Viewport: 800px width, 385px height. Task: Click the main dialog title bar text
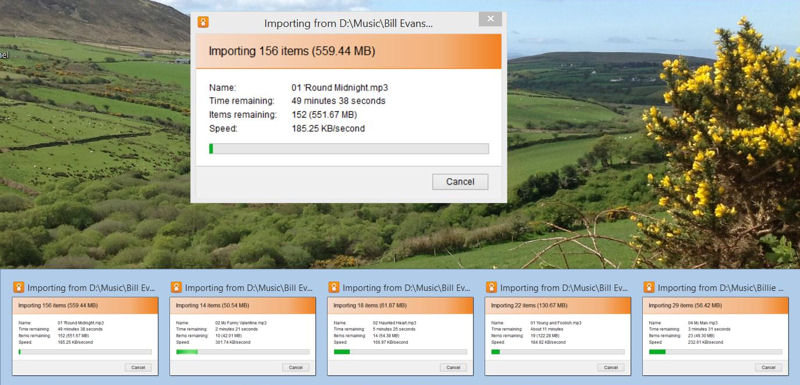pos(348,23)
